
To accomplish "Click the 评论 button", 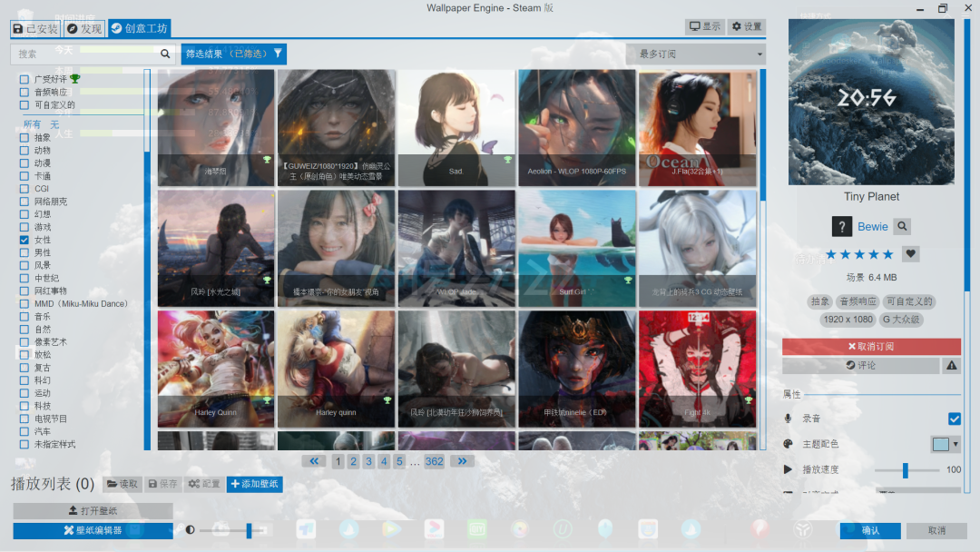I will pyautogui.click(x=860, y=366).
